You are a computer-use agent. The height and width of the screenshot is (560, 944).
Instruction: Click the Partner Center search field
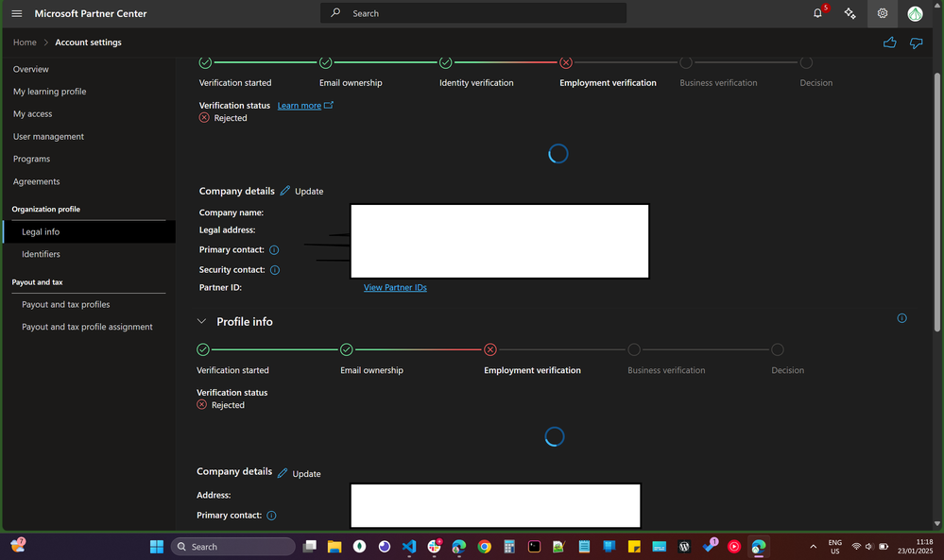coord(473,13)
